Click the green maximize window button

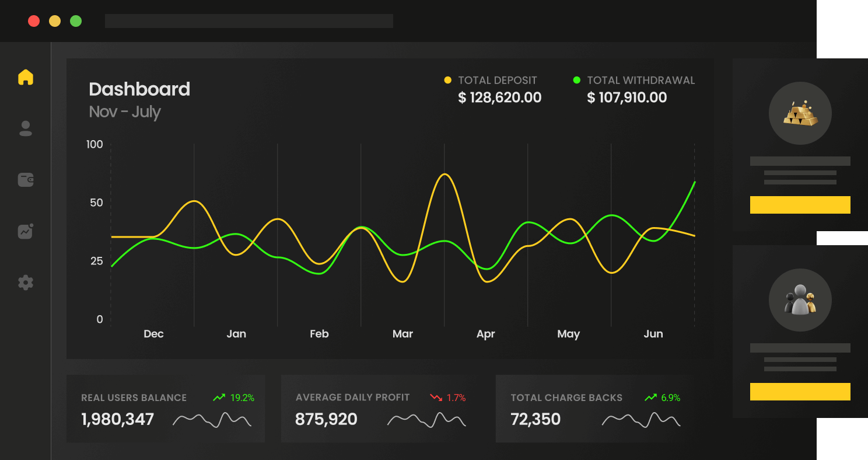[76, 21]
